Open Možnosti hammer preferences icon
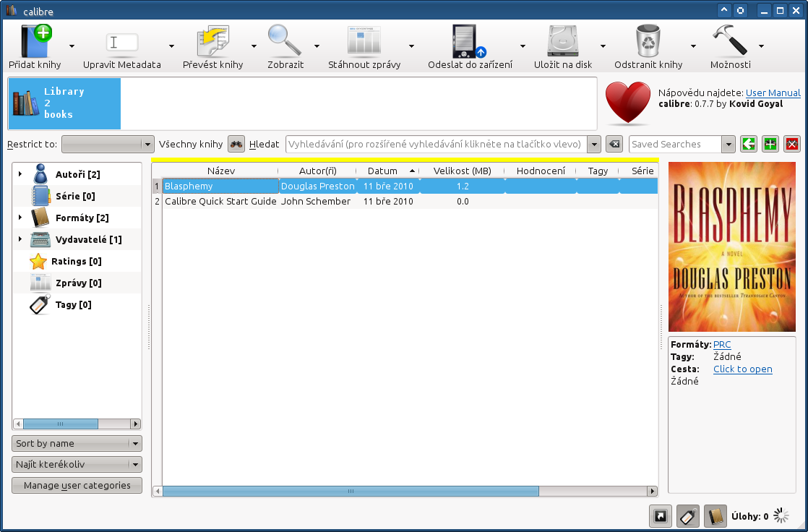Screen dimensions: 808x532 click(730, 41)
